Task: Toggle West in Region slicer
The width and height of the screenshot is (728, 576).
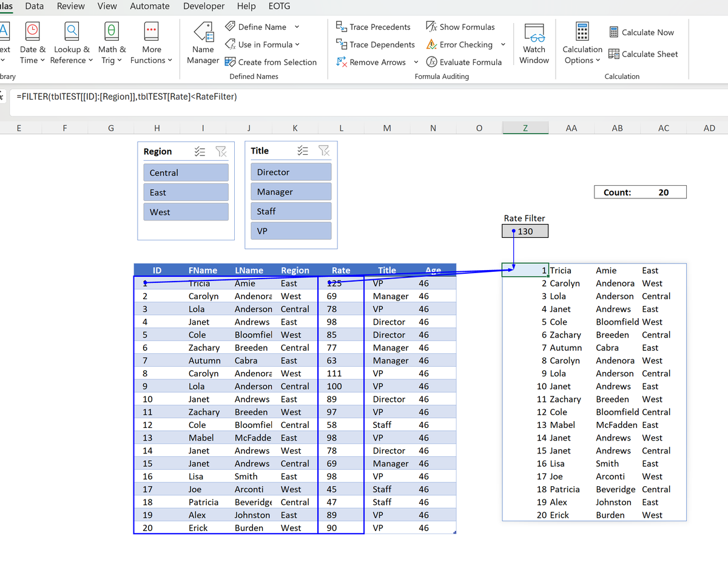Action: pyautogui.click(x=186, y=212)
